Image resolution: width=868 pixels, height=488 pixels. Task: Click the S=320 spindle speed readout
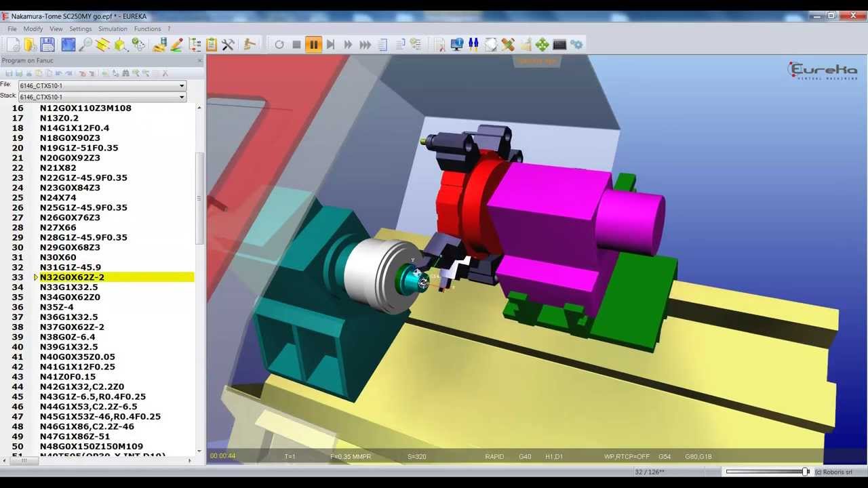[x=416, y=457]
